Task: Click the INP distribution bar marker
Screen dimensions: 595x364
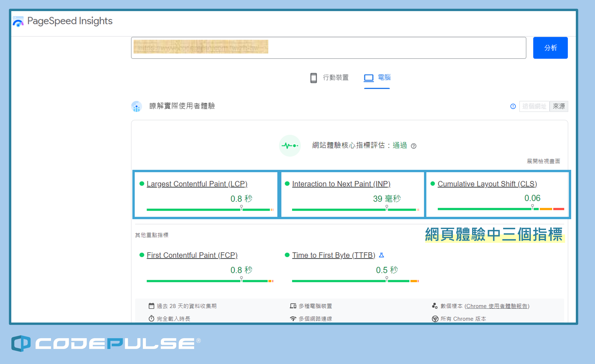Action: tap(387, 208)
